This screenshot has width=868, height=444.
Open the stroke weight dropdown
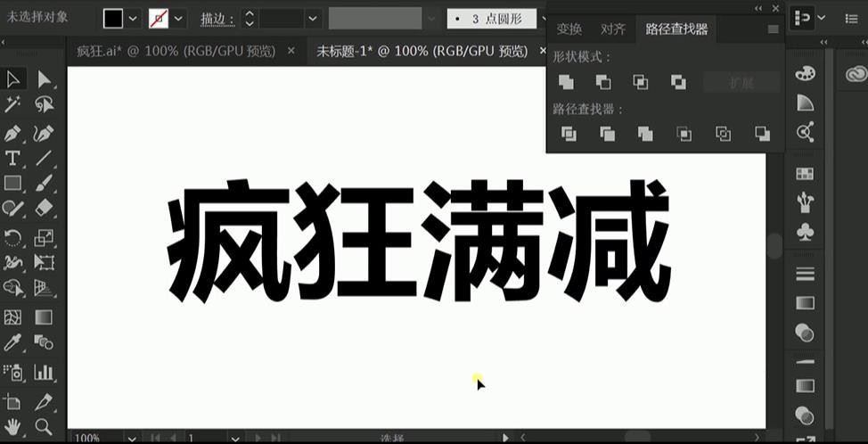tap(313, 19)
